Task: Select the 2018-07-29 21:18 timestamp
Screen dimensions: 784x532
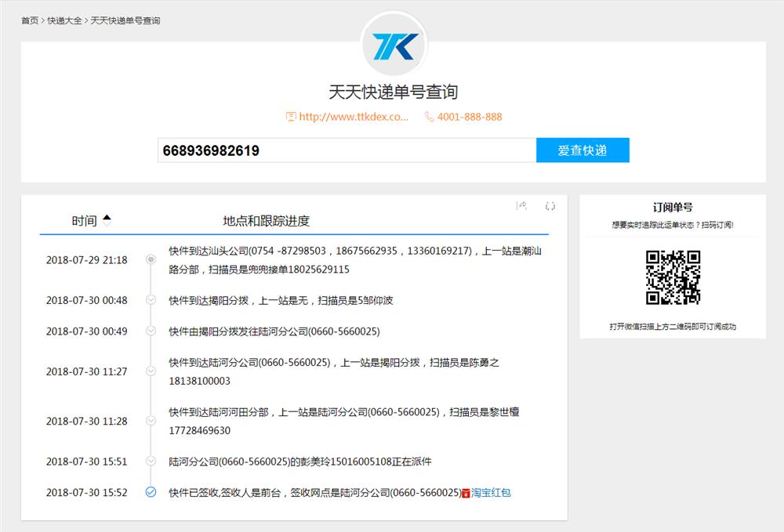Action: (x=86, y=260)
